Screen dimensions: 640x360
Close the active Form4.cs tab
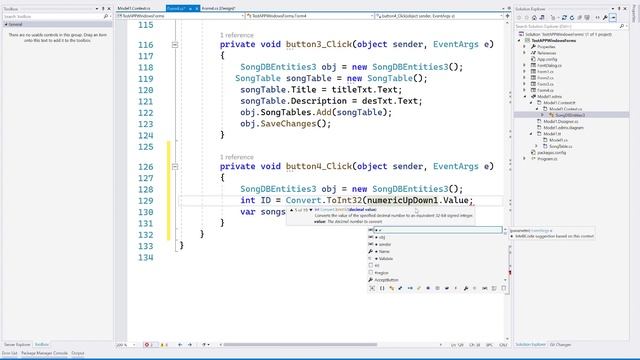pyautogui.click(x=197, y=8)
